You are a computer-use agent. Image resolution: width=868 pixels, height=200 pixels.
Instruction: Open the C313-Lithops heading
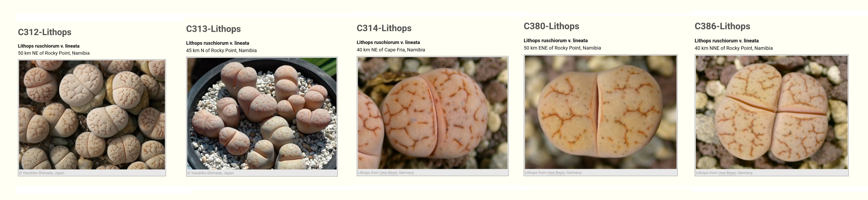pyautogui.click(x=213, y=29)
